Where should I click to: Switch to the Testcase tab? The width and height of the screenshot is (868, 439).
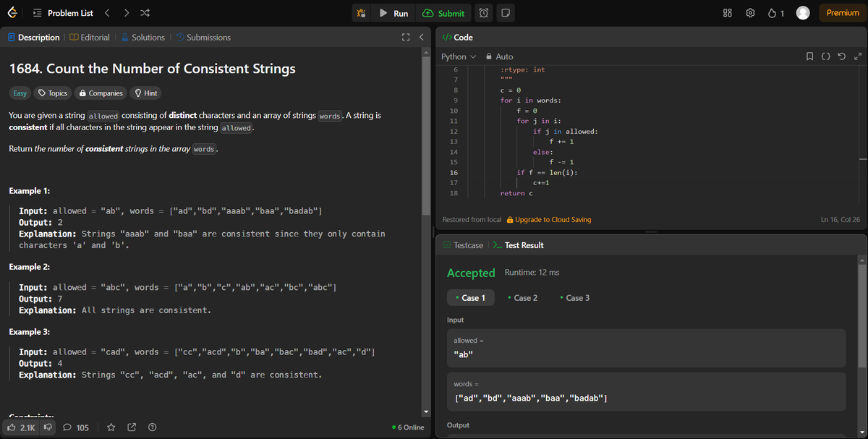463,245
